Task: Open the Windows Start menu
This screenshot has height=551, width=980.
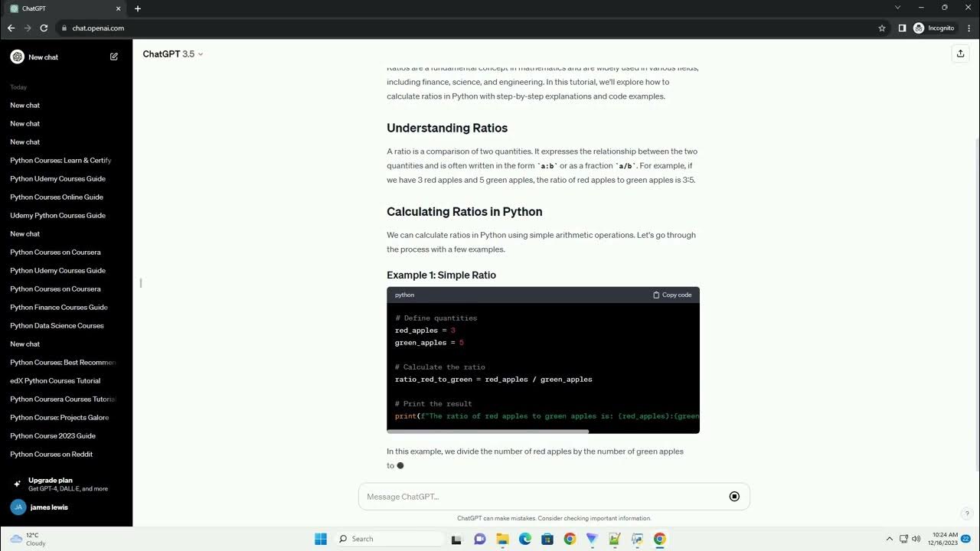Action: [x=321, y=539]
